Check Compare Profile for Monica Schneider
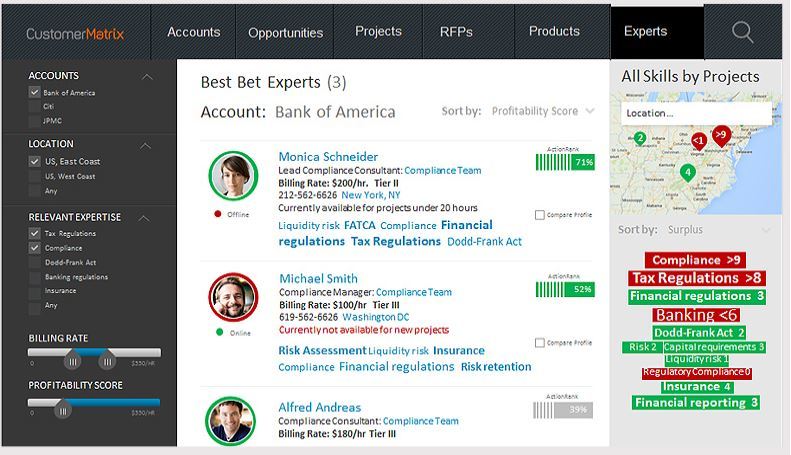Viewport: 791px width, 455px height. click(x=540, y=215)
